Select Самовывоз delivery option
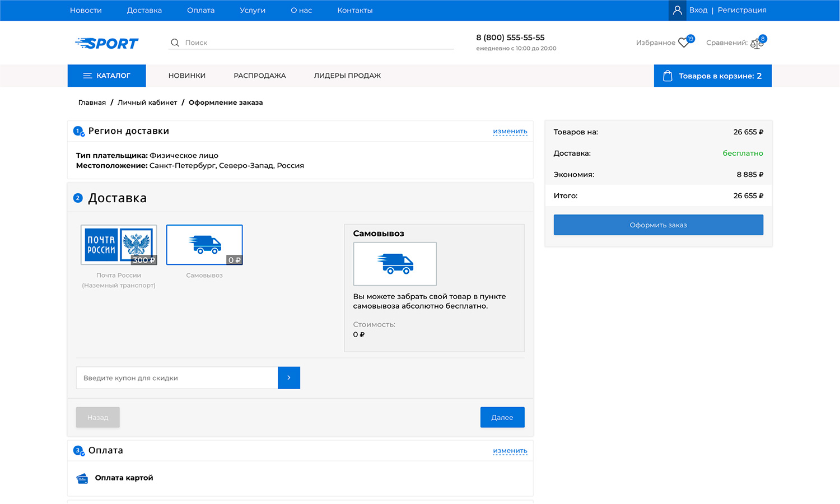 [204, 245]
